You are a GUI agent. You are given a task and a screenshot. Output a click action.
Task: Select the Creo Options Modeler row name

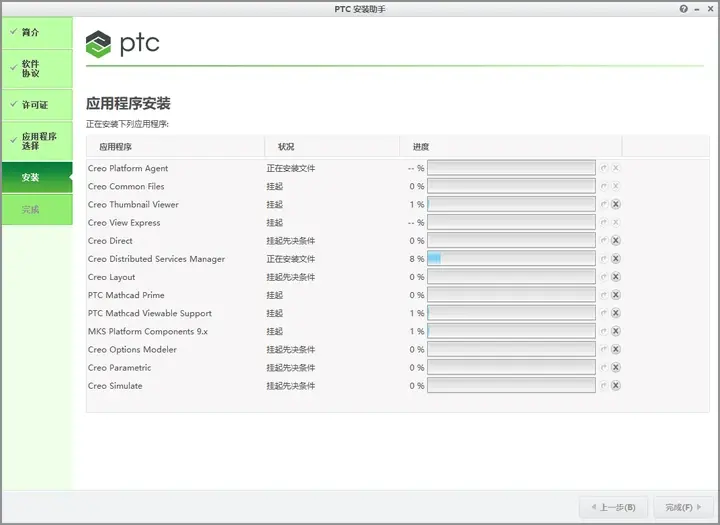coord(132,350)
